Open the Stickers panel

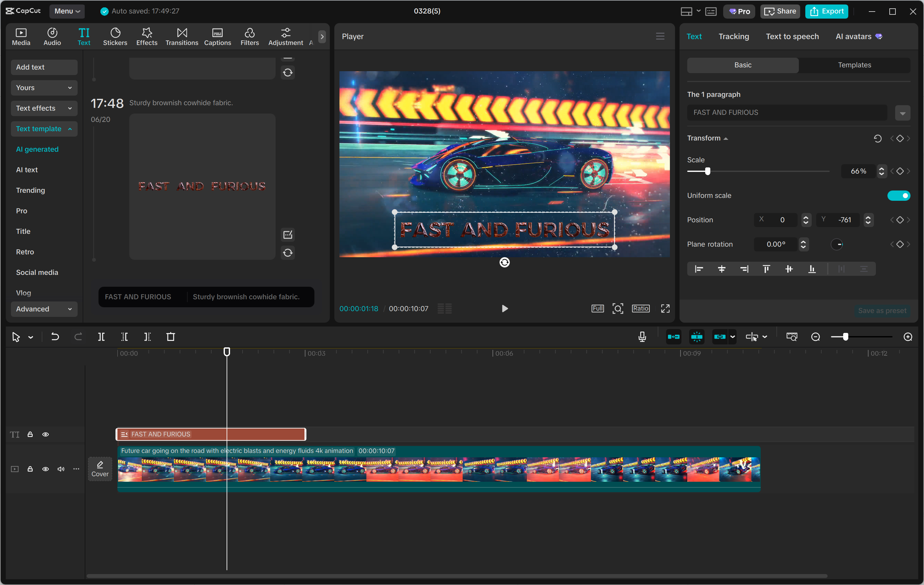click(115, 37)
